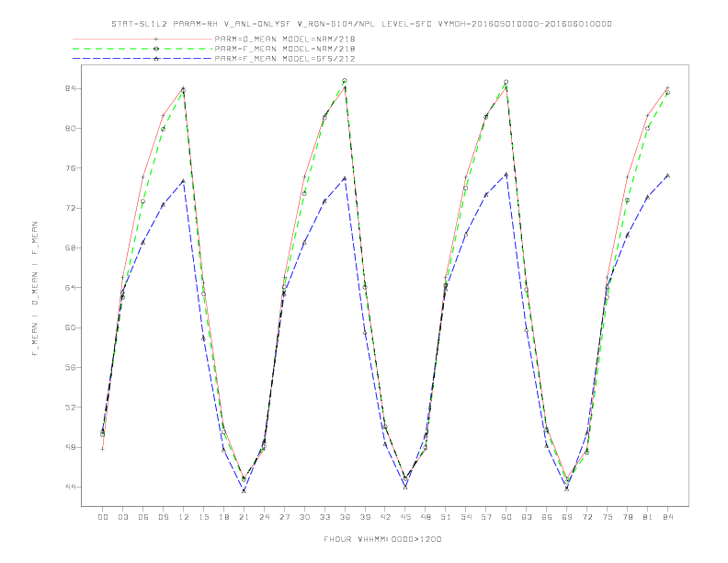
Task: Click x-axis forecast hour label 69
Action: pos(567,517)
